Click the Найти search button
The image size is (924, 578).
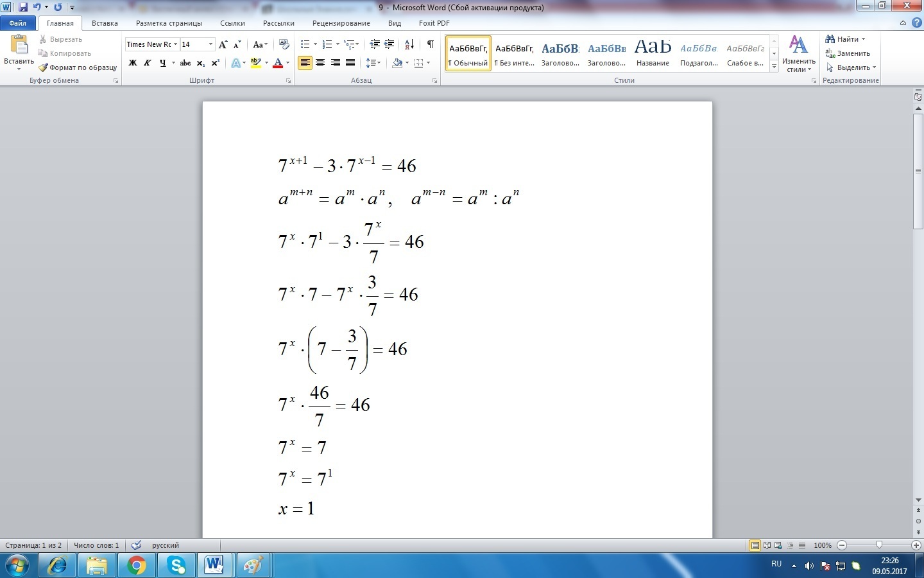tap(846, 39)
